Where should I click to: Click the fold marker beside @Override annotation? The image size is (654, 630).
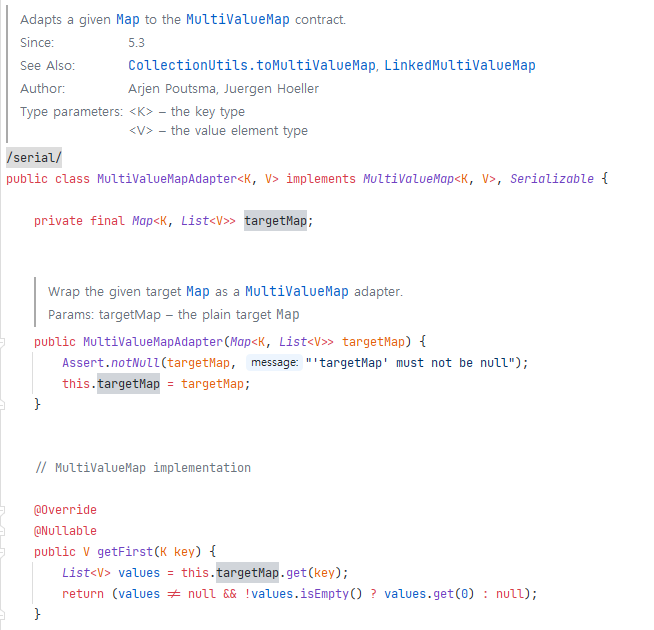[x=2, y=510]
